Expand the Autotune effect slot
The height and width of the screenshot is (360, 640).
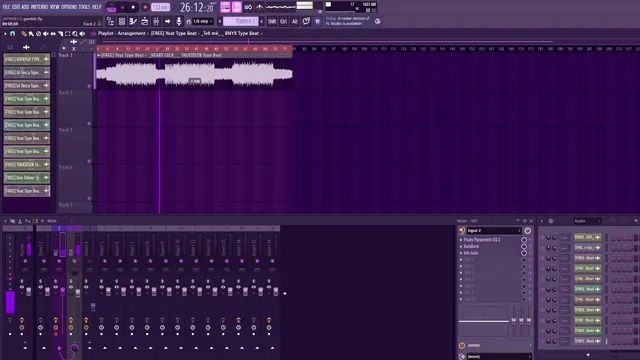coord(461,247)
